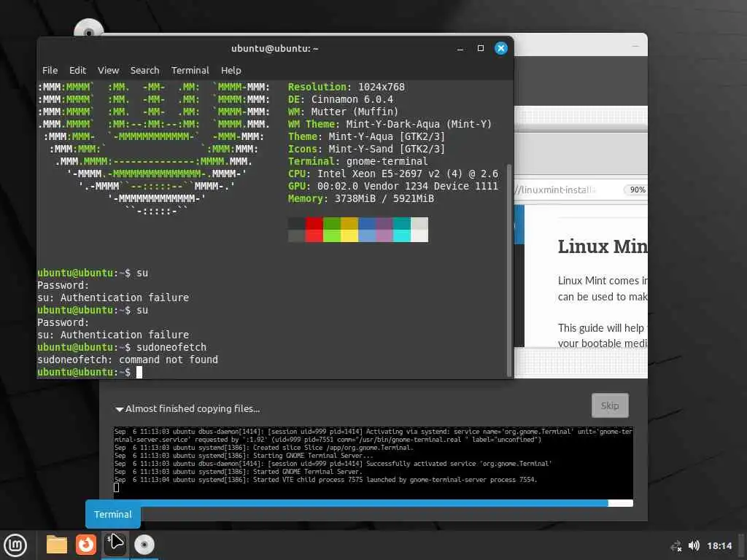747x560 pixels.
Task: Click 'DE: Cinnamon 6.0.4' text
Action: click(x=341, y=99)
